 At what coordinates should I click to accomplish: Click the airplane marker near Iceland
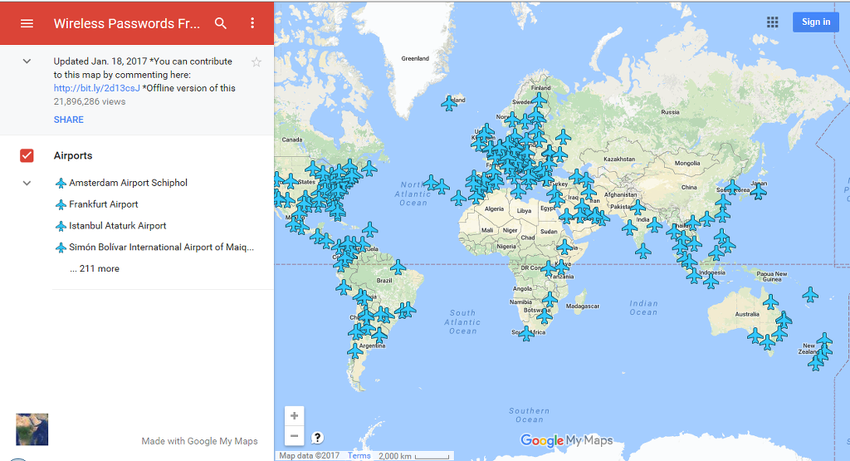(x=449, y=103)
